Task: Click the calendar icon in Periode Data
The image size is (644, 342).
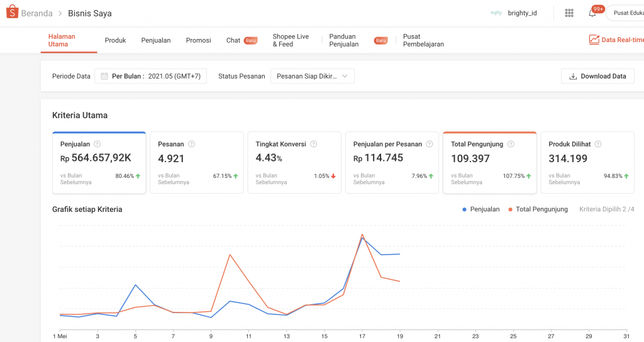Action: [x=104, y=76]
